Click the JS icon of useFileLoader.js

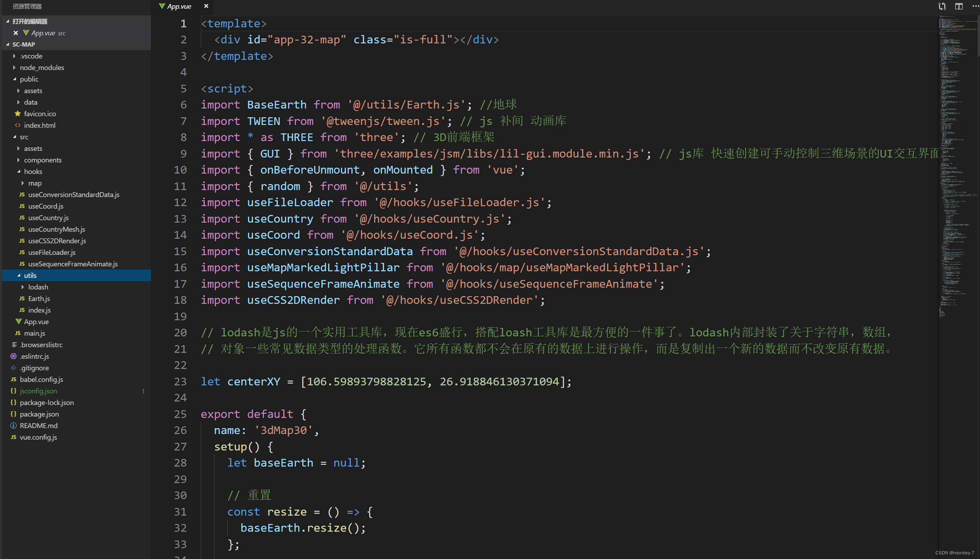coord(22,252)
